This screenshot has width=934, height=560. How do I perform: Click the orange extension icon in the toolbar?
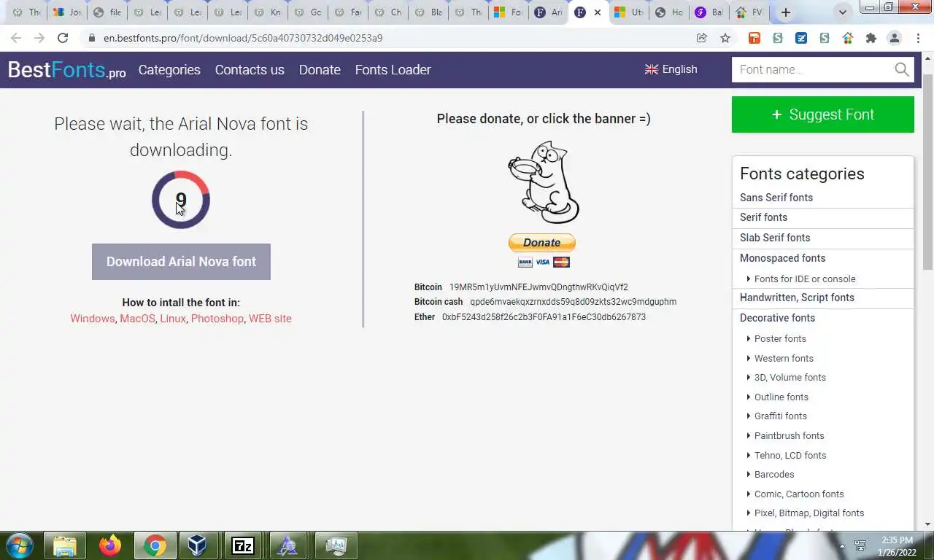pyautogui.click(x=754, y=38)
